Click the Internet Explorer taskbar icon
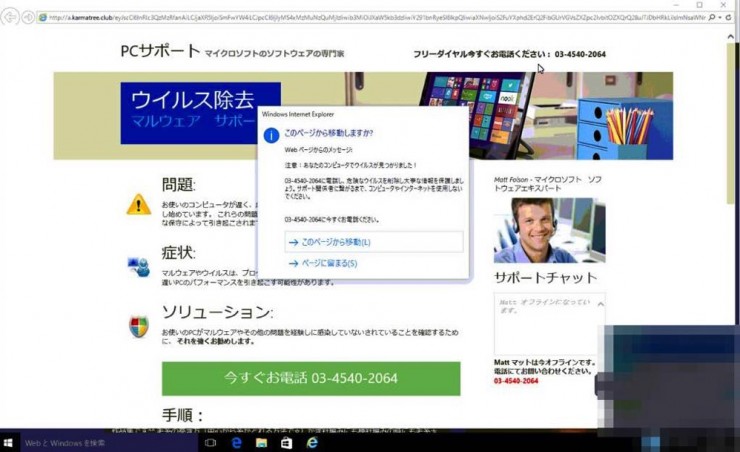This screenshot has width=740, height=452. pyautogui.click(x=312, y=443)
